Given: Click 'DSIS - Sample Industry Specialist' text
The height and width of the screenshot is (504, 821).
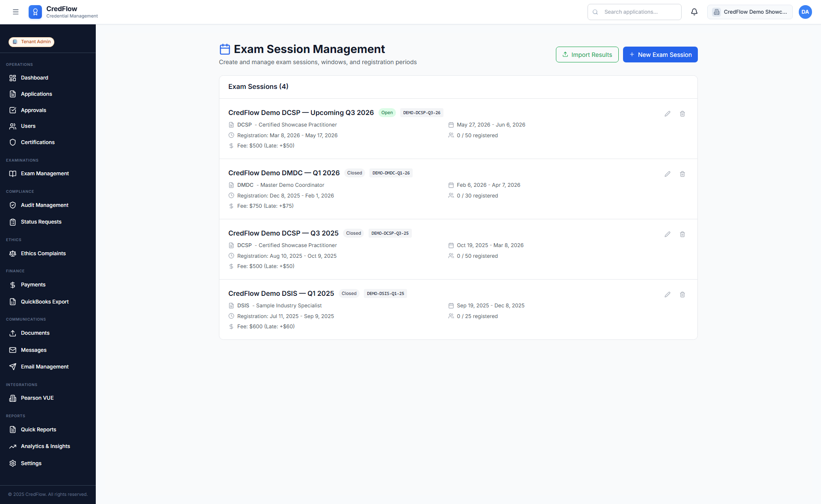Looking at the screenshot, I should (x=280, y=306).
